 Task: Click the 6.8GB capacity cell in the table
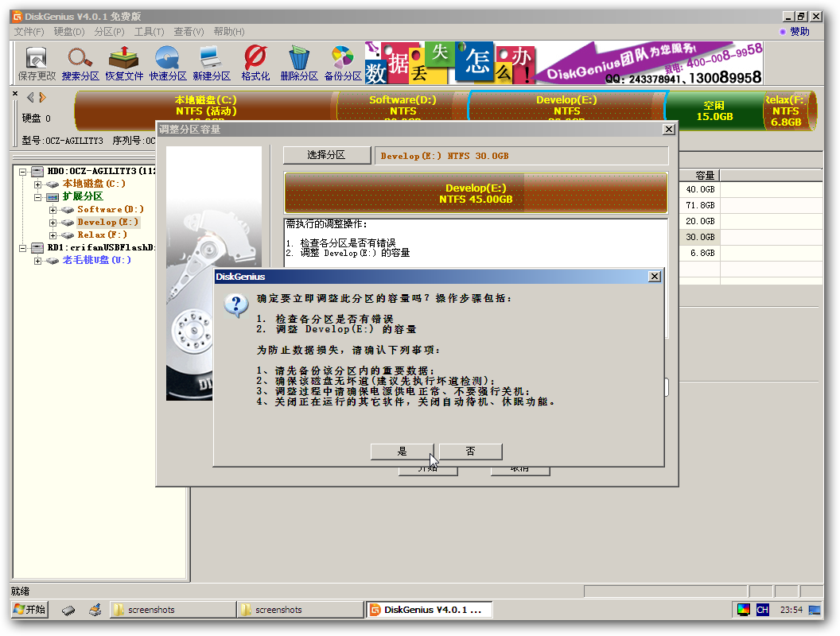click(x=700, y=254)
